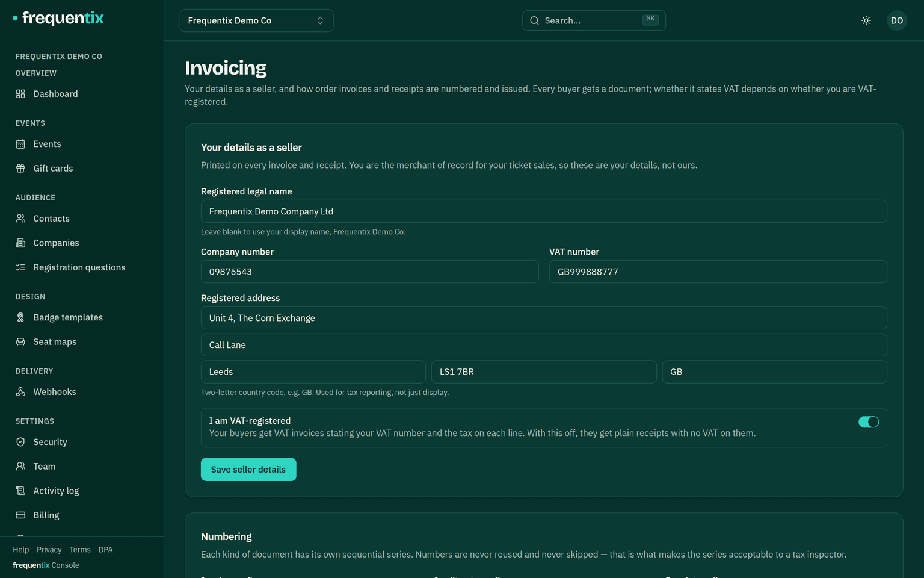Screen dimensions: 924x578
Task: Click the organization switcher chevron arrows
Action: [x=320, y=20]
